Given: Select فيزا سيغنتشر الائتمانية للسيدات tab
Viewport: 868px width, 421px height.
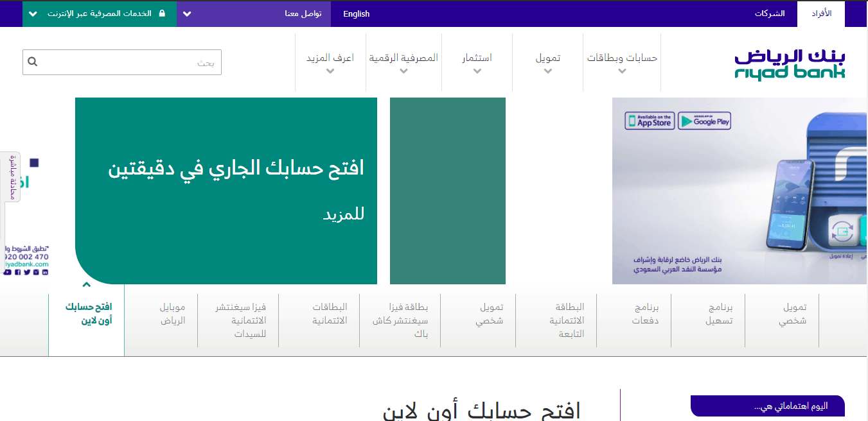Looking at the screenshot, I should [x=240, y=320].
